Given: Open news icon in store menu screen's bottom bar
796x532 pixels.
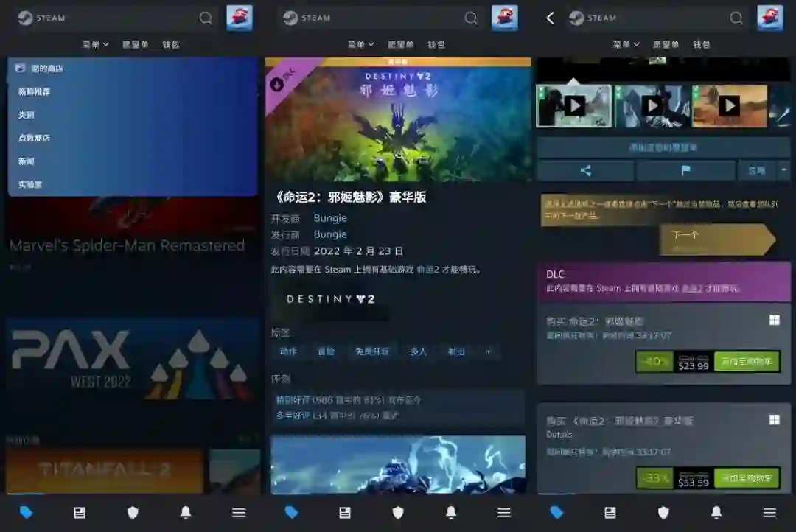Looking at the screenshot, I should pos(80,513).
